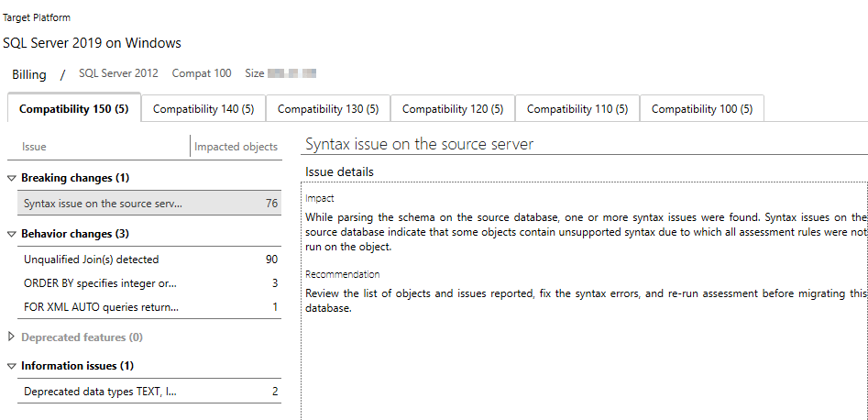This screenshot has height=420, width=868.
Task: Click the impacted count 76
Action: click(x=271, y=203)
